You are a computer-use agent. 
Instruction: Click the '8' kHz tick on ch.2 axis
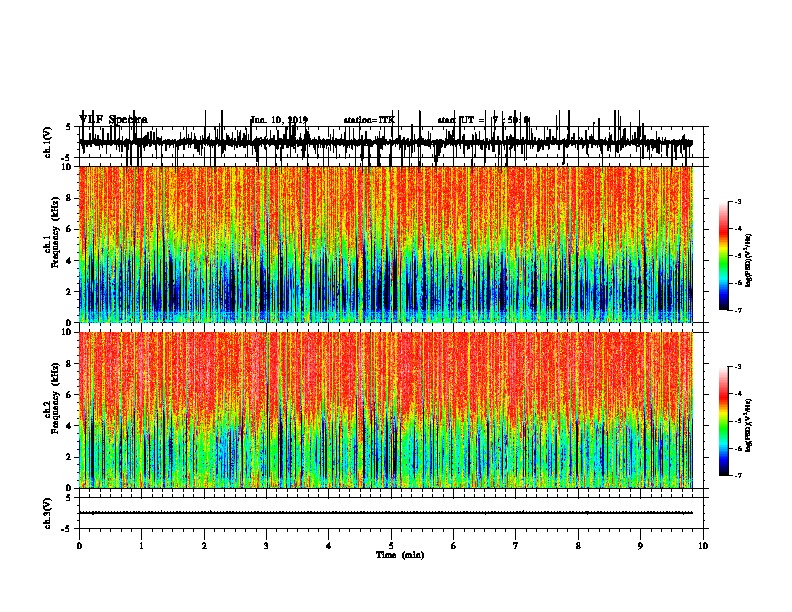(x=69, y=364)
